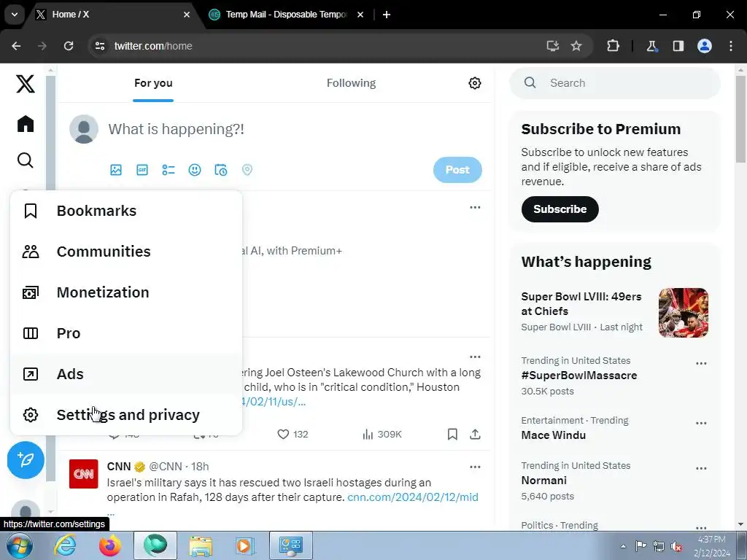The width and height of the screenshot is (747, 560).
Task: Open emoji picker in composer
Action: click(x=194, y=170)
